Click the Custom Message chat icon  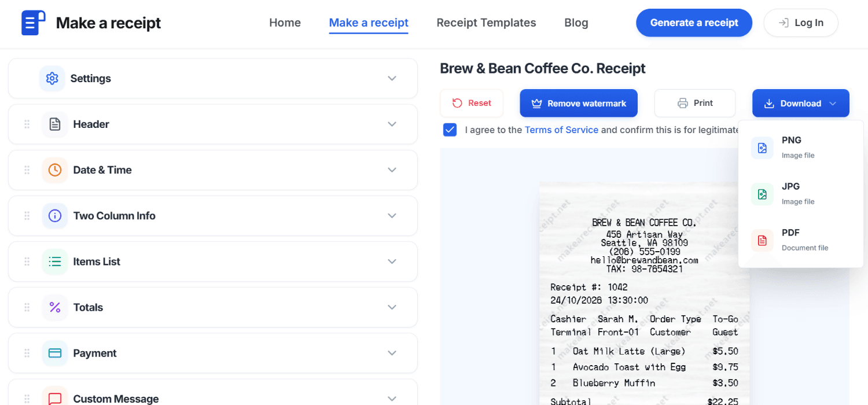[x=54, y=398]
